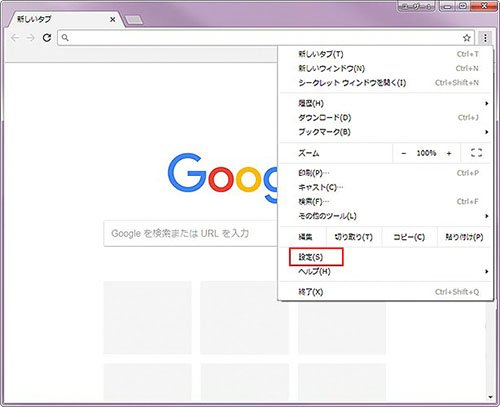
Task: Click the scrollbar down arrow
Action: (490, 397)
